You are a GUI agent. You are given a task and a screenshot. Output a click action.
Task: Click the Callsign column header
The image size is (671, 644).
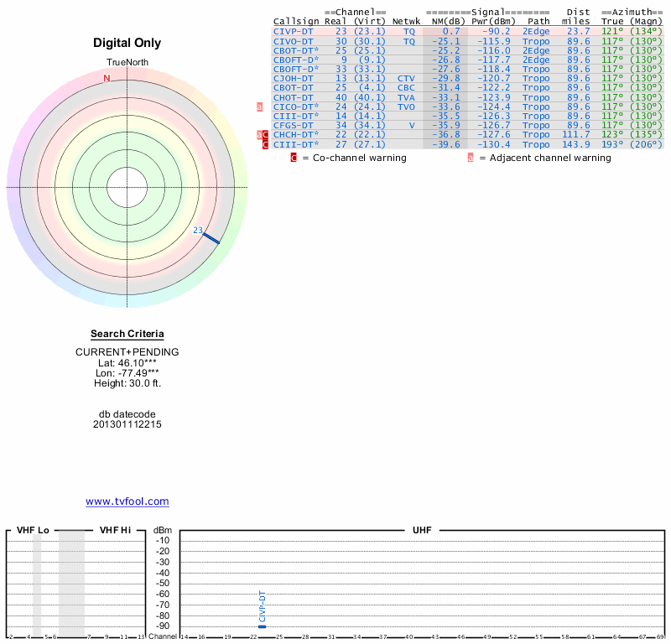pyautogui.click(x=295, y=21)
